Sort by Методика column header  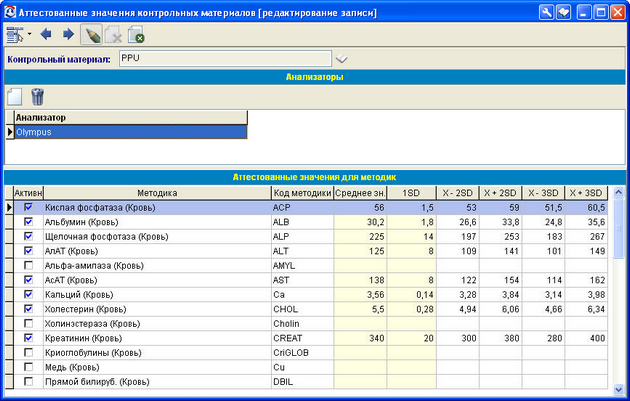click(x=157, y=193)
